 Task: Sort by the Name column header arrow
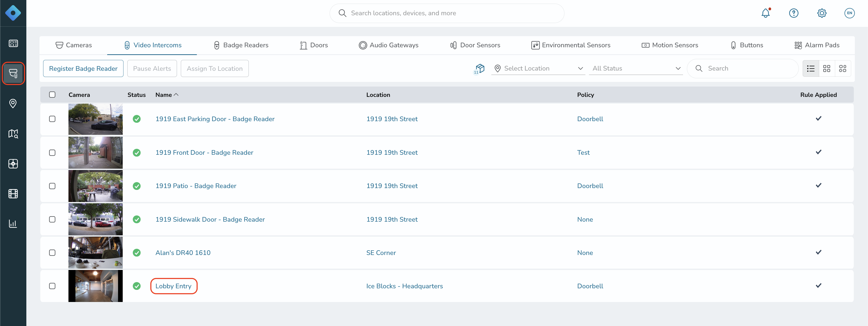(x=176, y=95)
